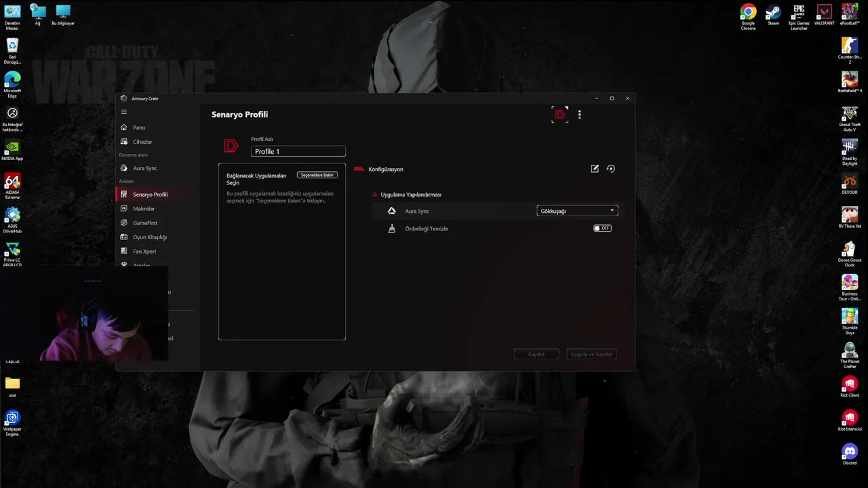Viewport: 868px width, 488px height.
Task: Open the user folder on the desktop
Action: pos(12,387)
